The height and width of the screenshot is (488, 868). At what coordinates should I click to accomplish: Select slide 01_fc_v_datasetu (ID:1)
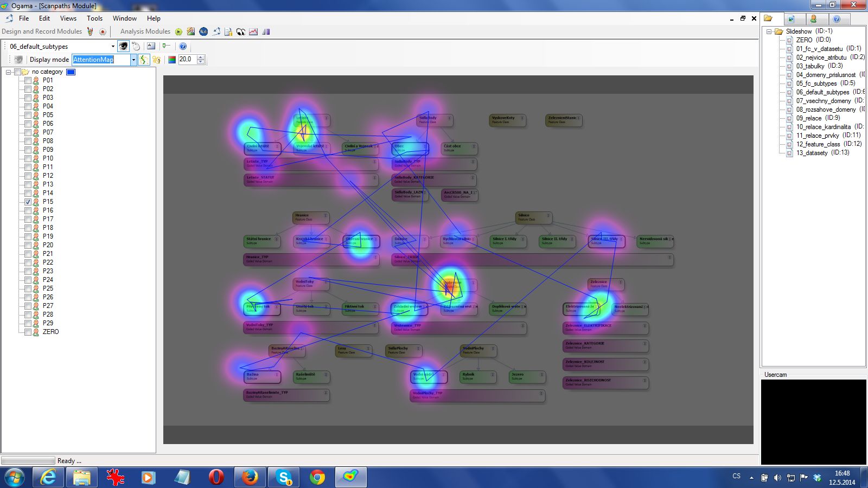(x=828, y=49)
